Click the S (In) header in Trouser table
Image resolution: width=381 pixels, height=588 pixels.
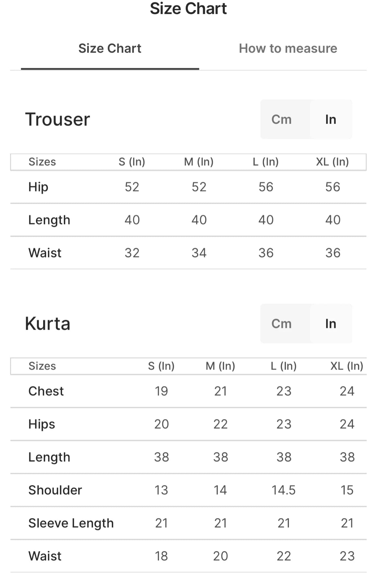coord(132,162)
